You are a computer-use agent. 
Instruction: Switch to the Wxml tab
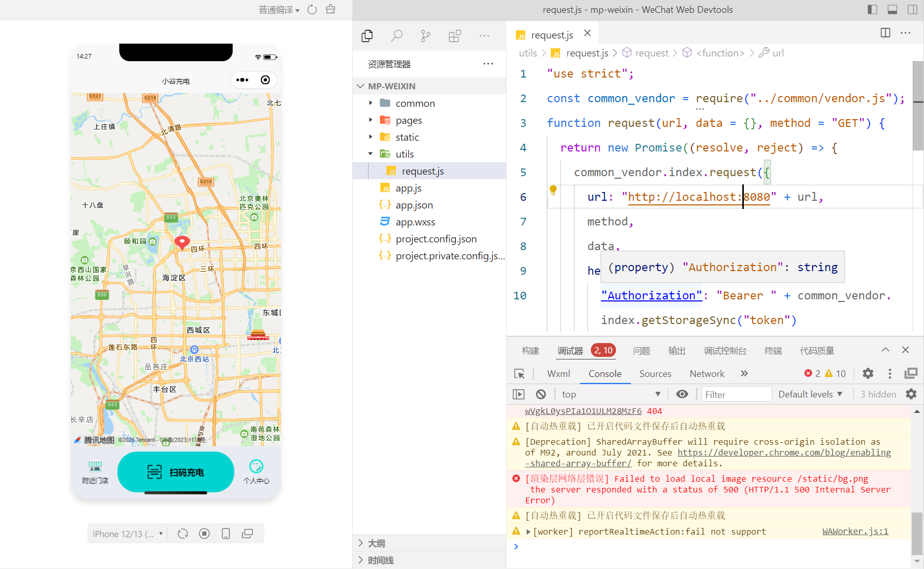pyautogui.click(x=559, y=374)
